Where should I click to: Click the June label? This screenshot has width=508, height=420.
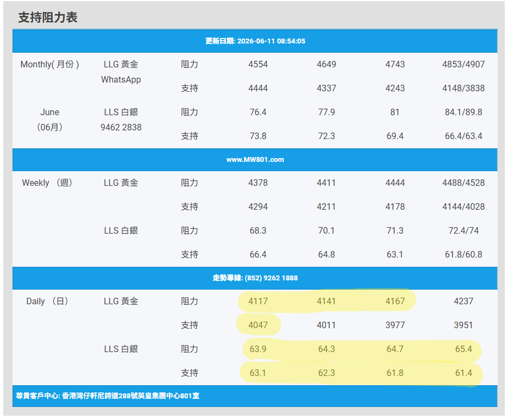[49, 112]
